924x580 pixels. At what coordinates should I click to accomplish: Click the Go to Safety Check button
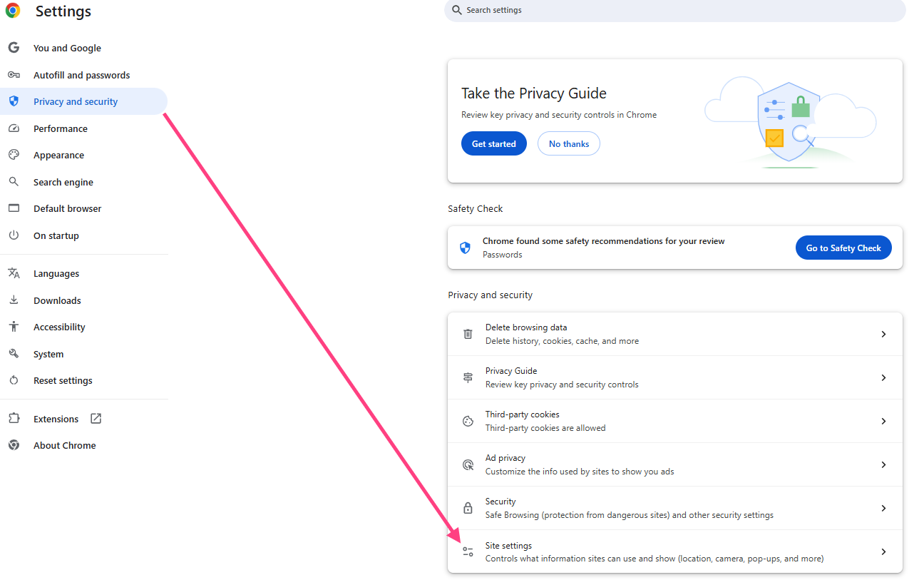843,248
